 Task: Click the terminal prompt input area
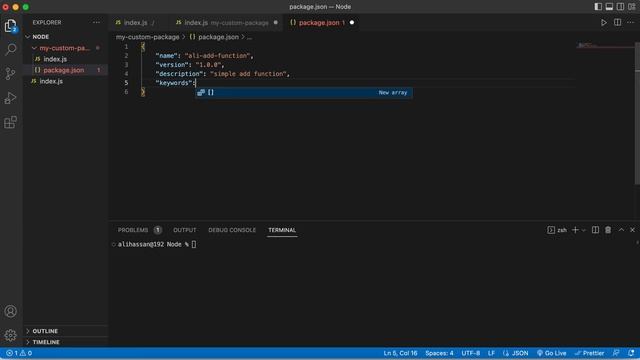pos(193,244)
